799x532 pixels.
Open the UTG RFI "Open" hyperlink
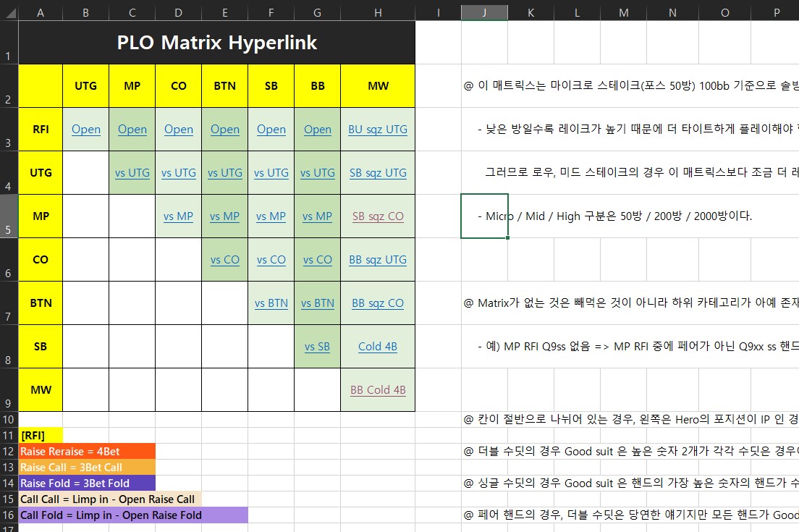85,130
